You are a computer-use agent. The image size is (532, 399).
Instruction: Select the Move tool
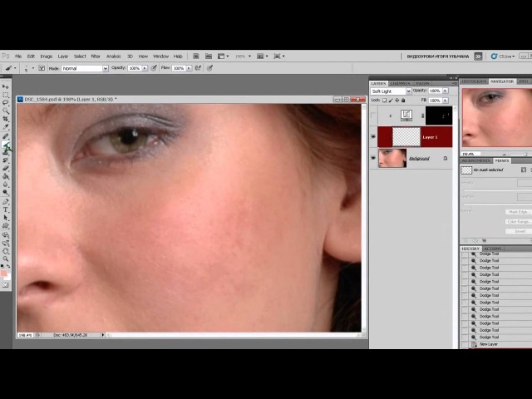pyautogui.click(x=6, y=86)
